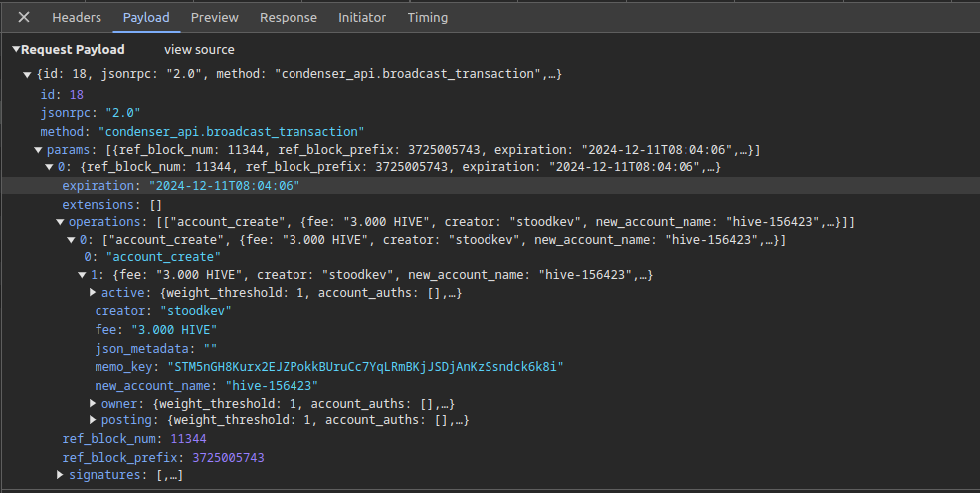Collapse the root JSON object arrow

pos(27,75)
